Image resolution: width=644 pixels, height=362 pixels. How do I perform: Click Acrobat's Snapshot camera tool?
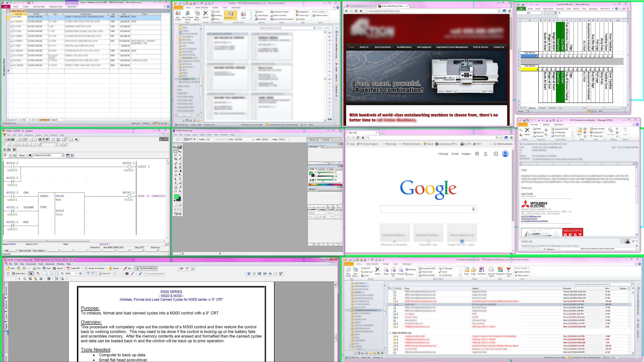coord(31,274)
